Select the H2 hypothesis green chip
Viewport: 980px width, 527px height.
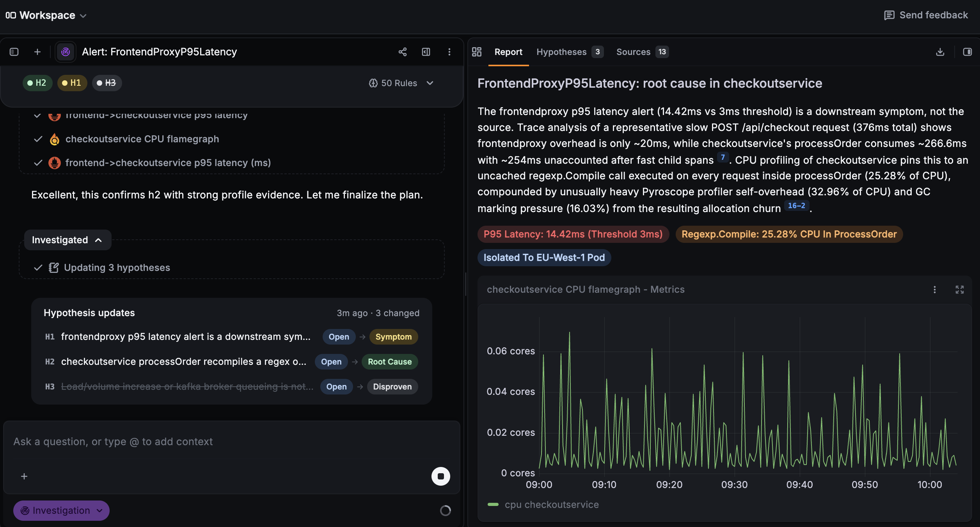click(37, 83)
